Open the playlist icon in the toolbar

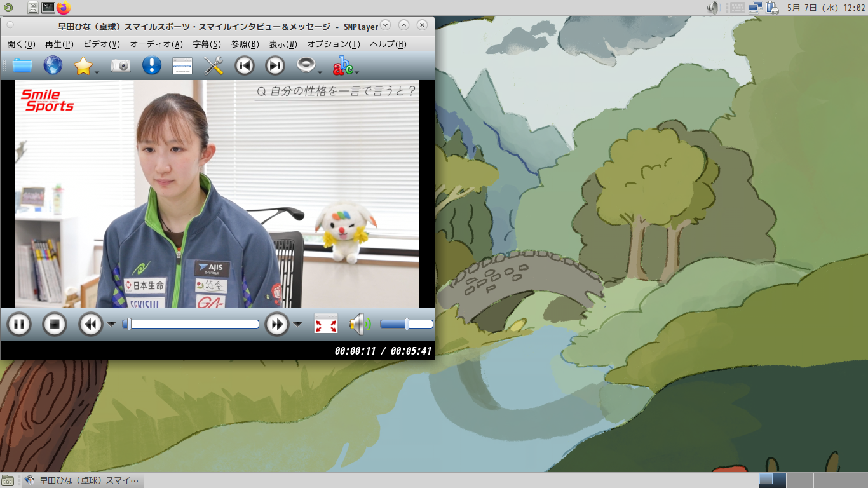(182, 65)
